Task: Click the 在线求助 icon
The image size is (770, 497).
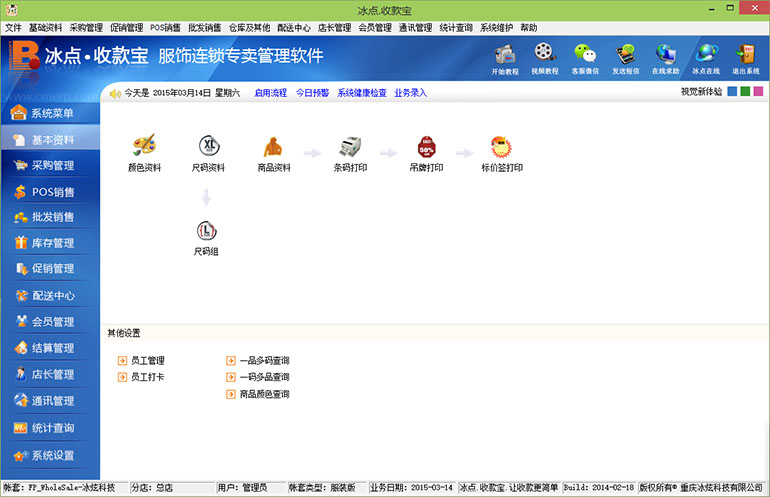Action: click(665, 59)
